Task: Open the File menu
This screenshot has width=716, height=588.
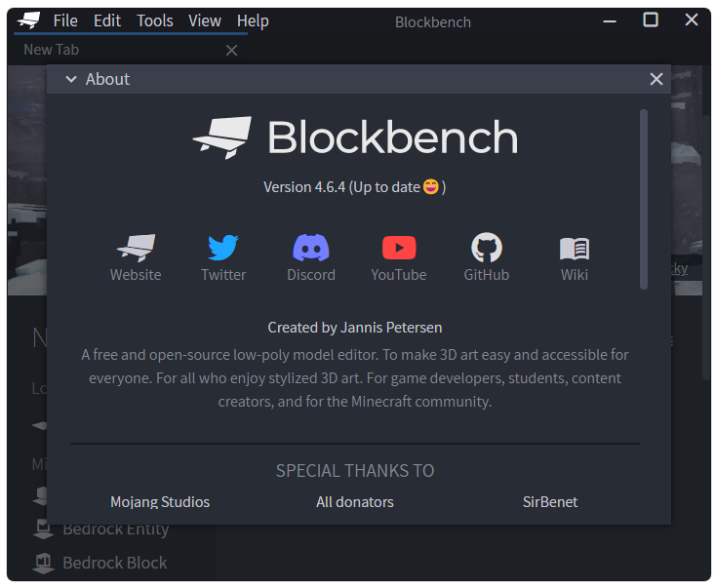Action: click(x=65, y=21)
